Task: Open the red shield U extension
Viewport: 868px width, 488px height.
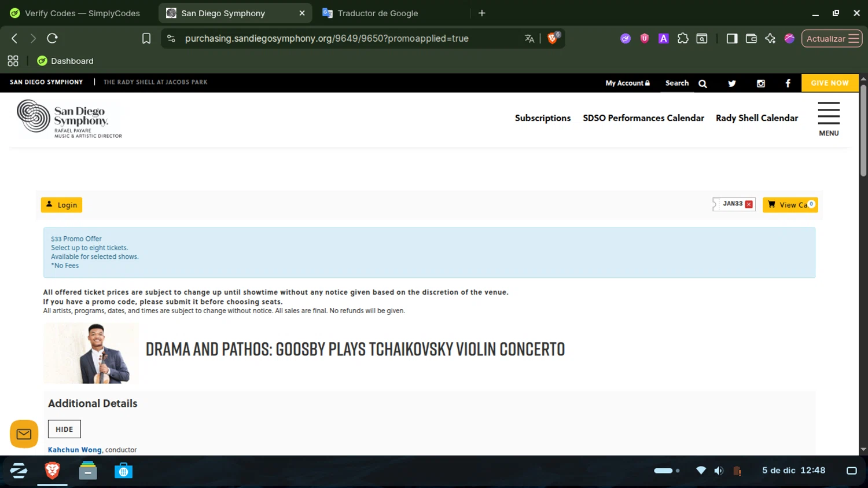Action: (x=645, y=38)
